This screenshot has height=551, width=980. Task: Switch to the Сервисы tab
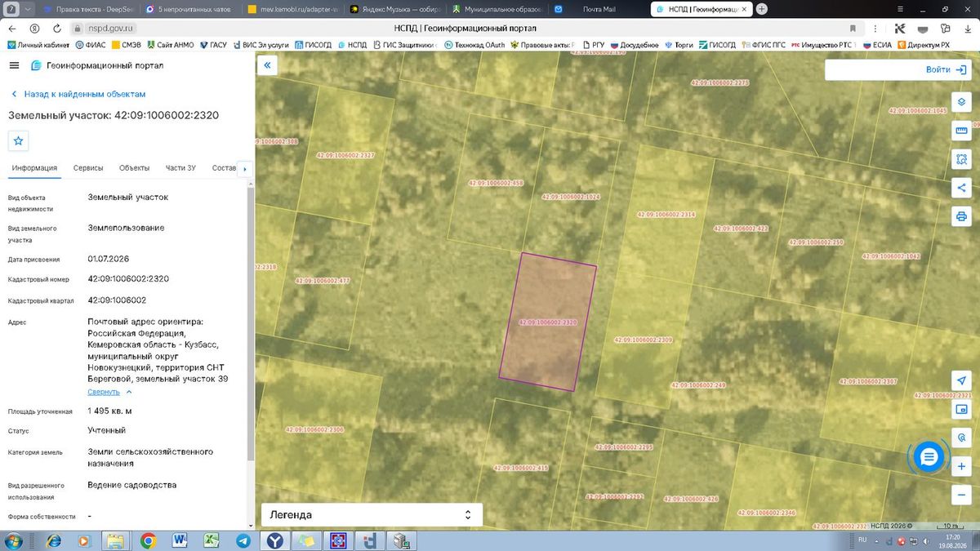tap(88, 168)
